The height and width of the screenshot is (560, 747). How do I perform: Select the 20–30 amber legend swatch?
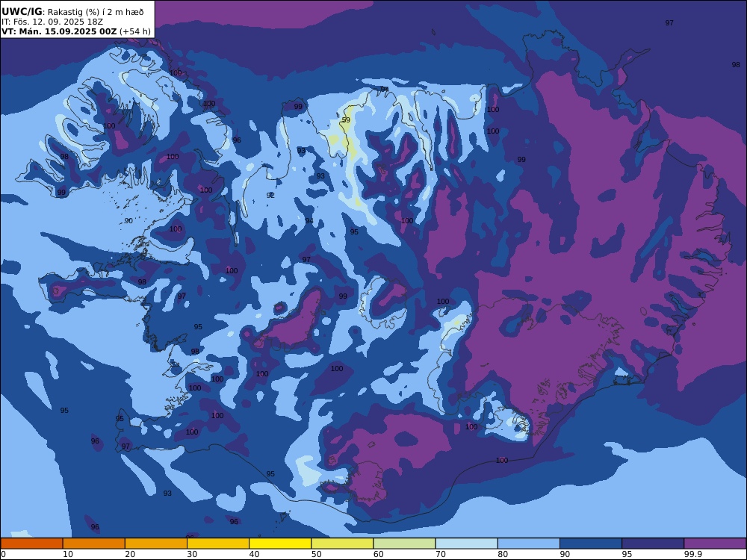156,544
